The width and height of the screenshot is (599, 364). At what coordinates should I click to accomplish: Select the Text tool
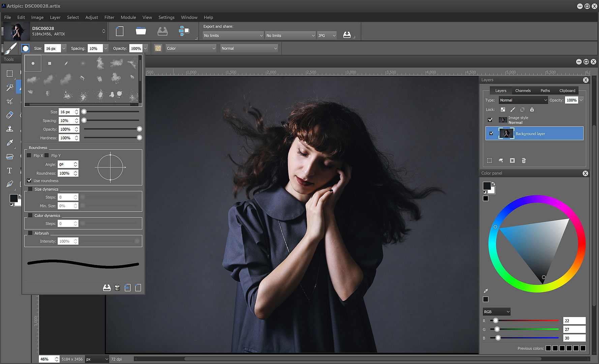[x=9, y=171]
